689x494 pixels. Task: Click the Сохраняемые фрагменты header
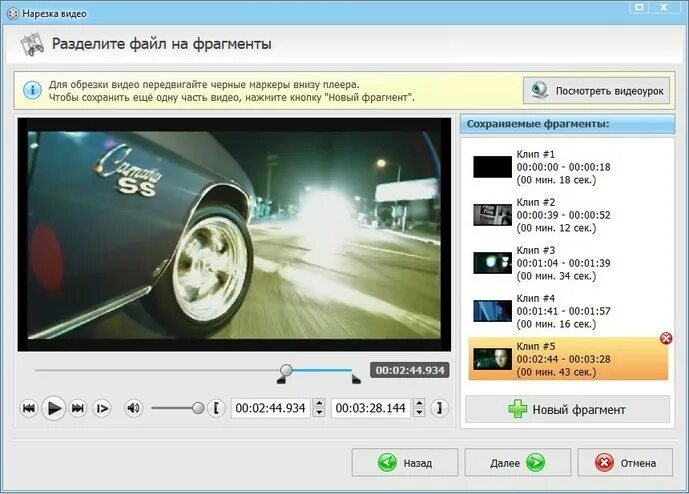(x=567, y=124)
